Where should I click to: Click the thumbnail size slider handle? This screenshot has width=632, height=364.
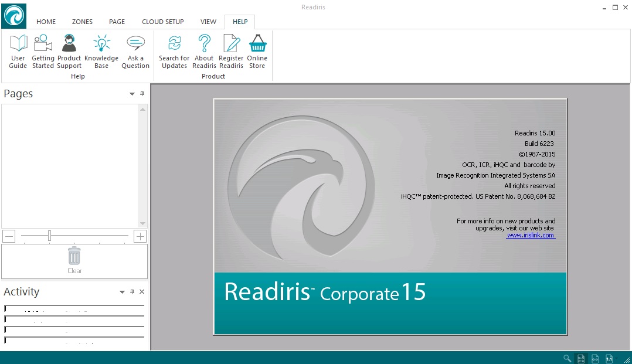click(50, 236)
